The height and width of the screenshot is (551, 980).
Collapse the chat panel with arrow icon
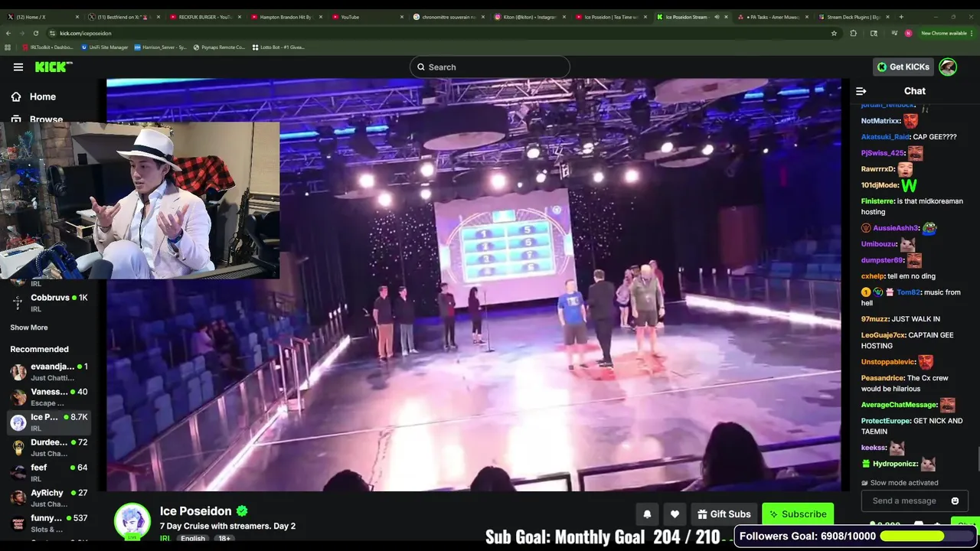pos(861,91)
